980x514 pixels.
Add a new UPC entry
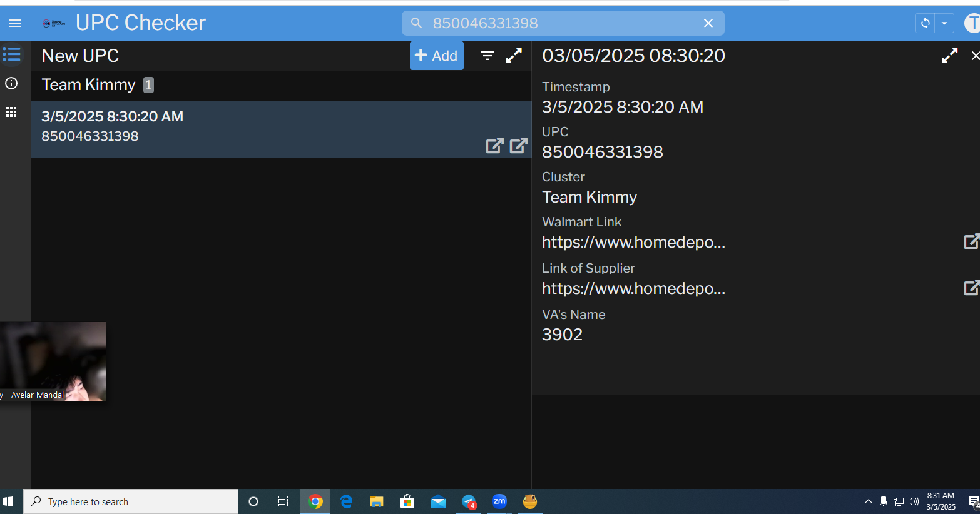pyautogui.click(x=437, y=56)
